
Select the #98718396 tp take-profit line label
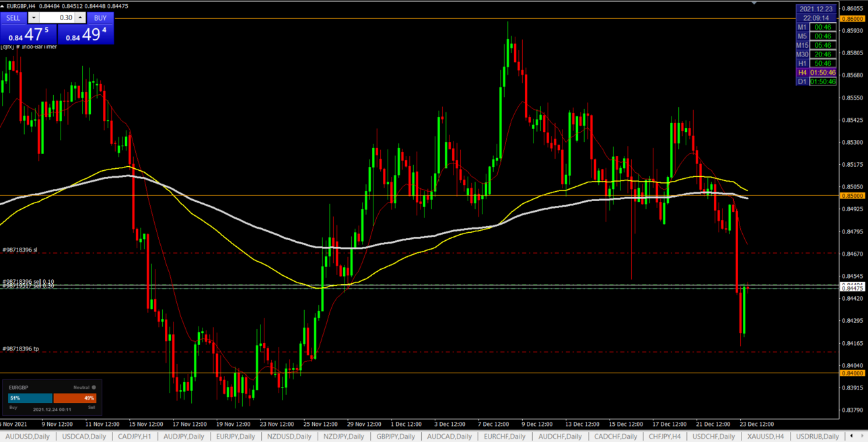20,348
